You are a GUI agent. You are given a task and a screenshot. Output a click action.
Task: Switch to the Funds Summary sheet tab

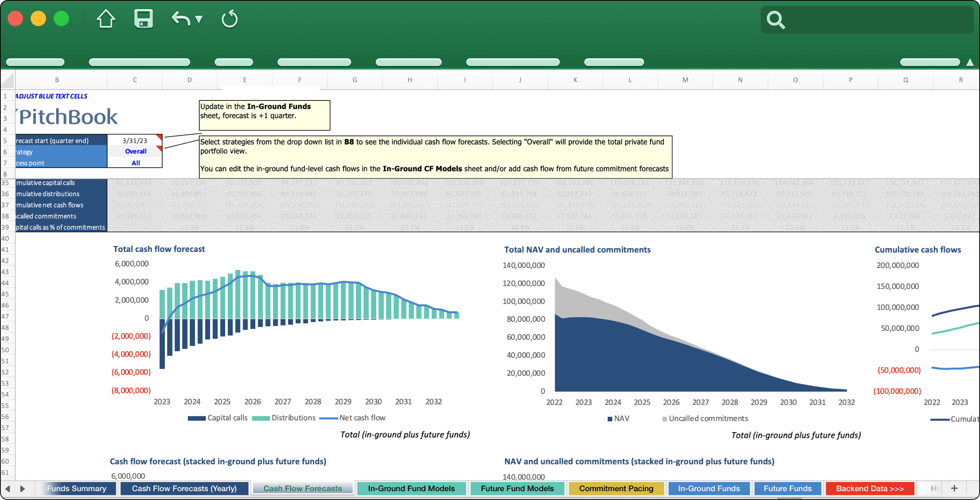click(76, 488)
